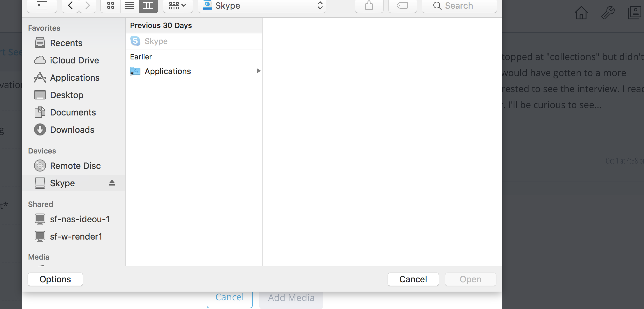Select column view mode
This screenshot has height=309, width=644.
point(148,6)
